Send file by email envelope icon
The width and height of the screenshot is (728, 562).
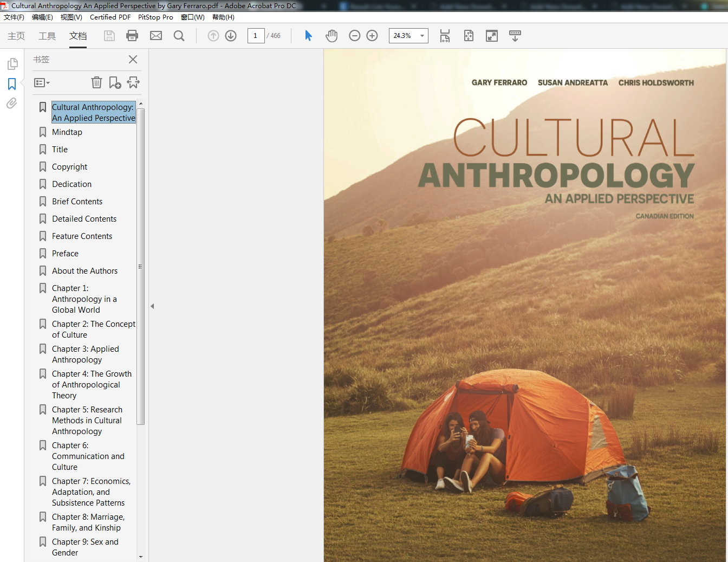click(x=156, y=36)
